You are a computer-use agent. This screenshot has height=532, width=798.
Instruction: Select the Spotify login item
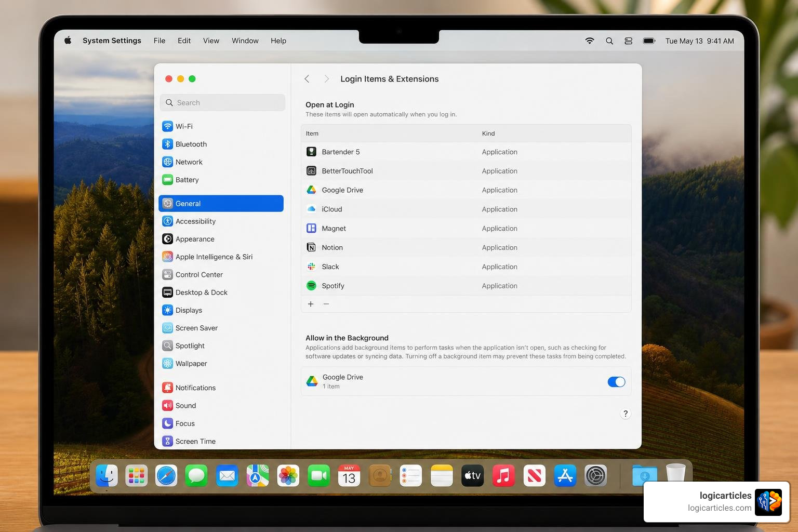pyautogui.click(x=466, y=286)
